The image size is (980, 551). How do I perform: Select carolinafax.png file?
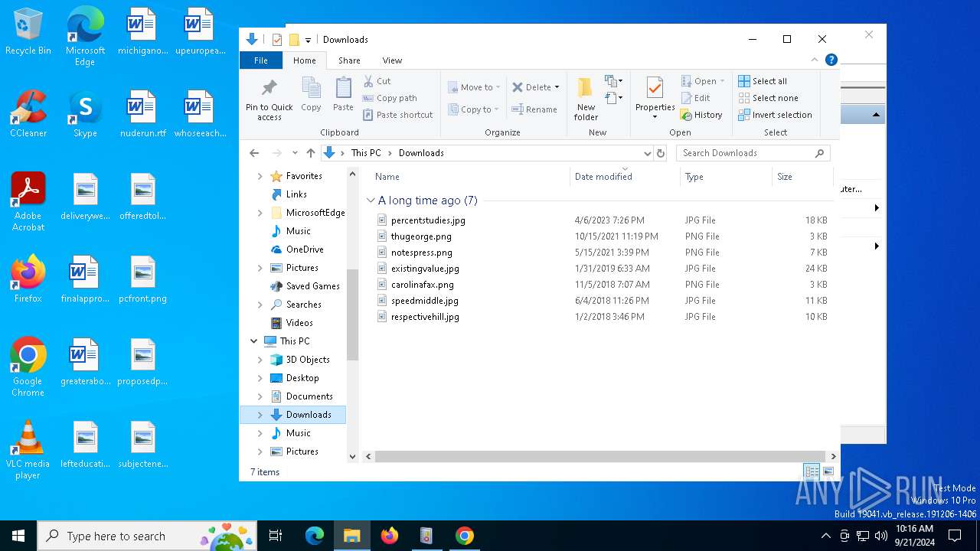(x=416, y=285)
